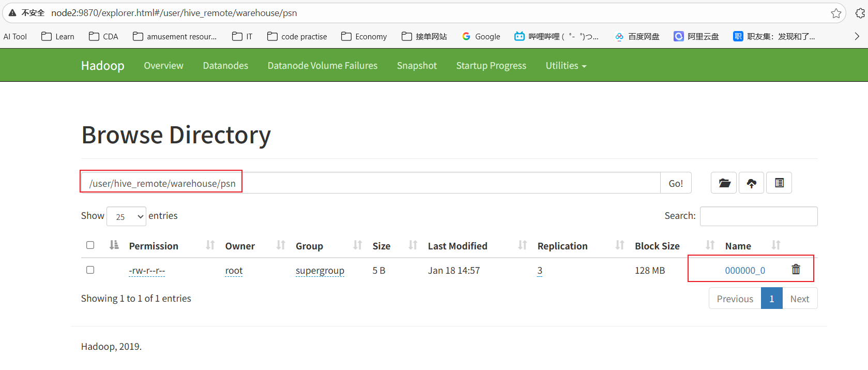Check the select-all checkbox in table header

90,245
